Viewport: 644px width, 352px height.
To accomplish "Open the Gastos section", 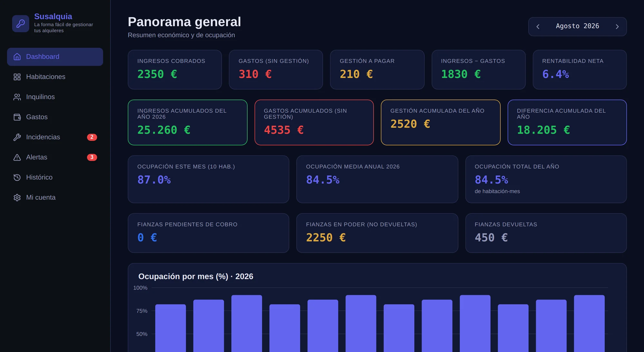I will click(x=55, y=117).
